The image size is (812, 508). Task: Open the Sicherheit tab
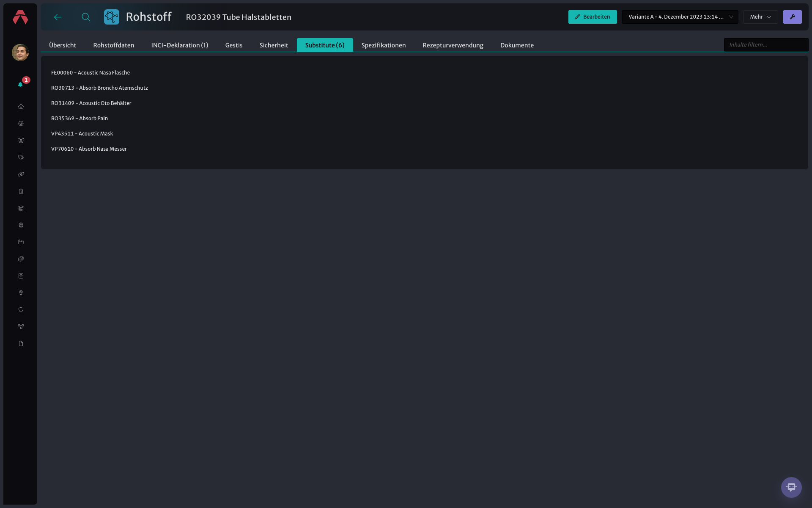274,45
